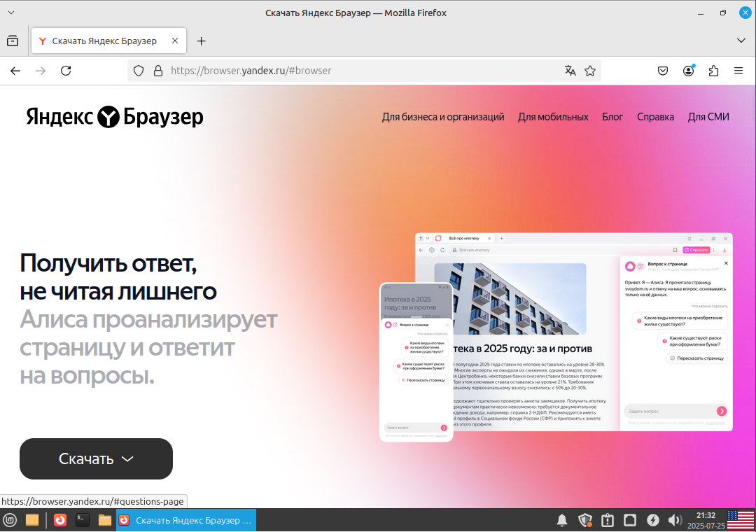756x532 pixels.
Task: Toggle the notification bell in the tray
Action: tap(562, 520)
